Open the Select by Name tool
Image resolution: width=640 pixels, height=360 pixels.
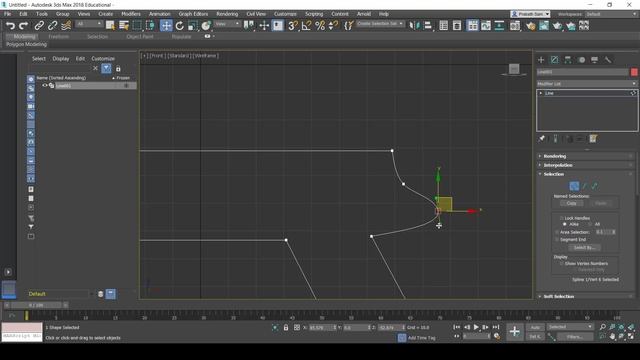[x=124, y=26]
